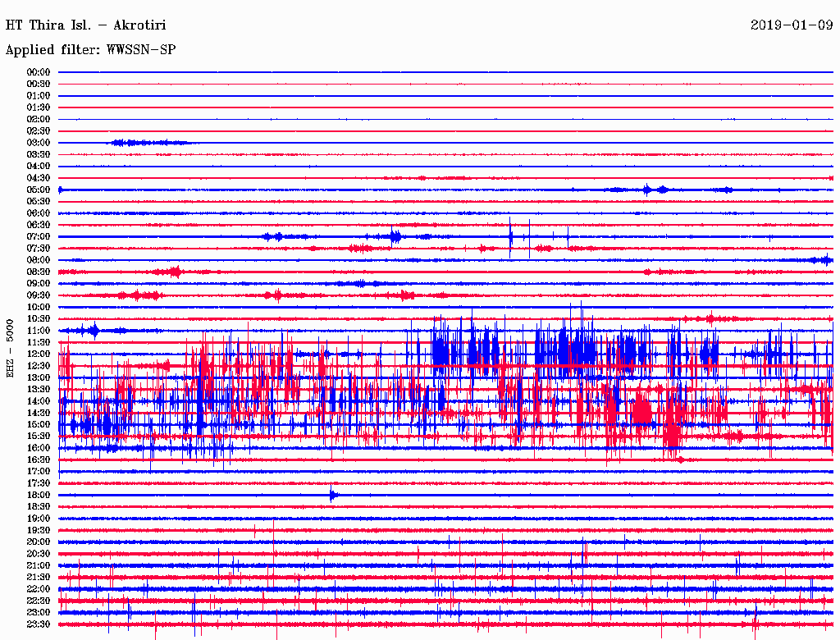
Task: Select the 23:00 time label
Action: click(38, 613)
